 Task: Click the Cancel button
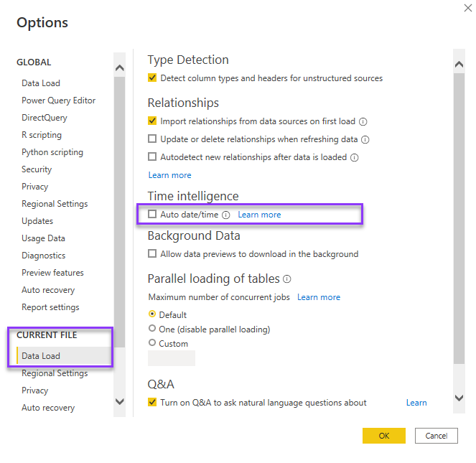tap(437, 436)
